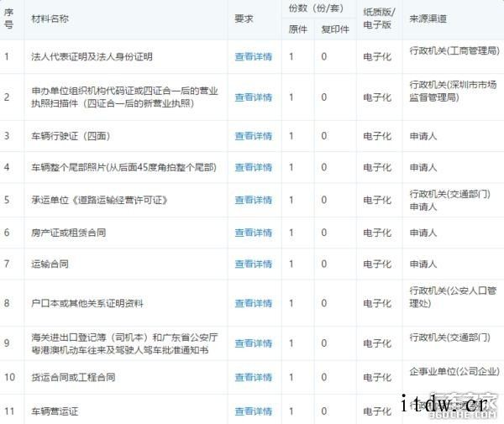Click source 行政机关(交通部门) in 海关进出口登记簿 row
Screen dimensions: 504x424
tap(449, 338)
